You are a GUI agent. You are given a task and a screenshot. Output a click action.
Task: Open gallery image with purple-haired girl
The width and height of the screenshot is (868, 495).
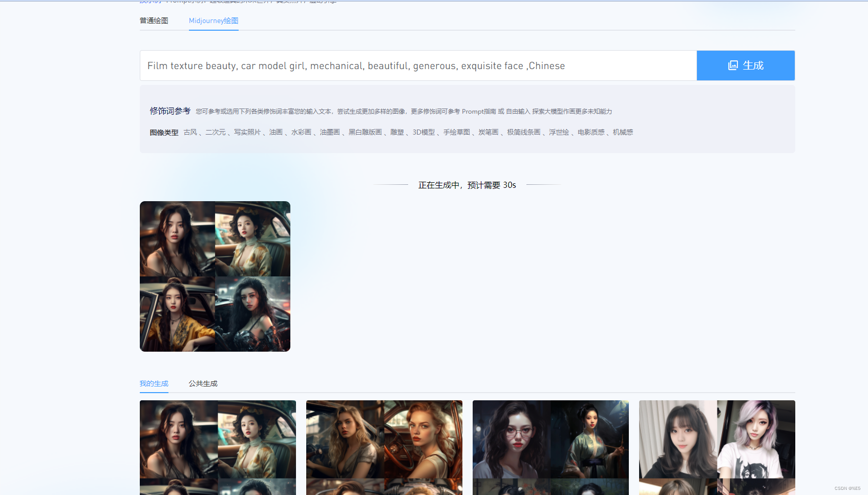click(717, 447)
